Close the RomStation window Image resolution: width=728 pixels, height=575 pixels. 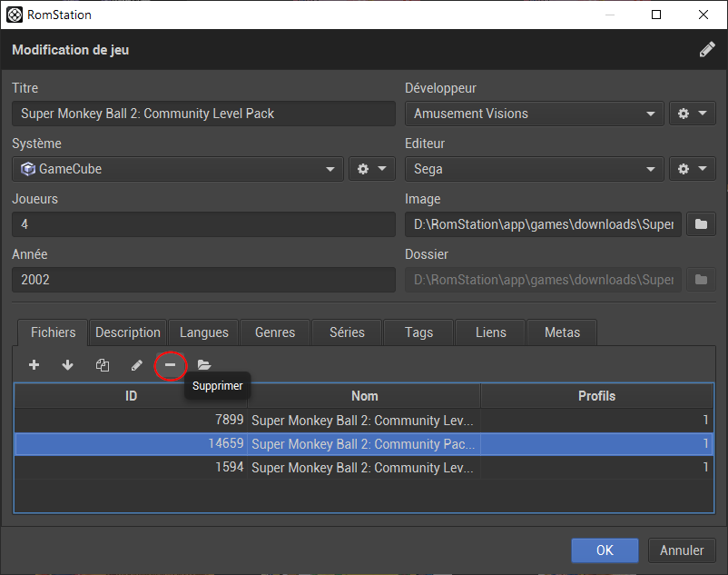click(703, 15)
